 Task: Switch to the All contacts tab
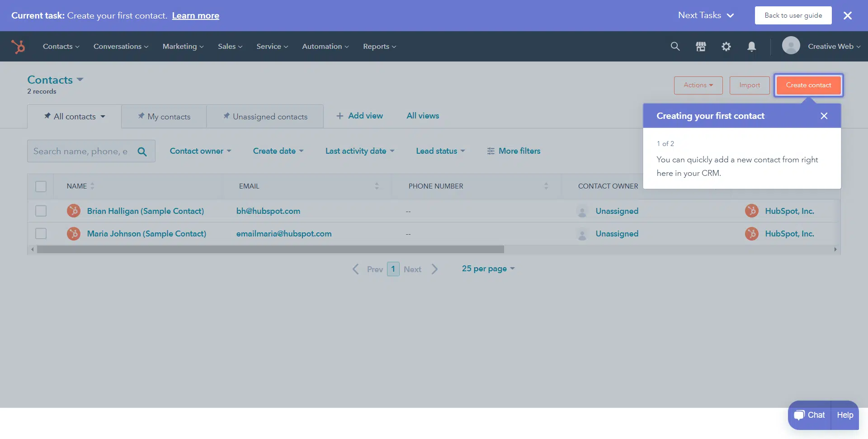click(x=74, y=117)
